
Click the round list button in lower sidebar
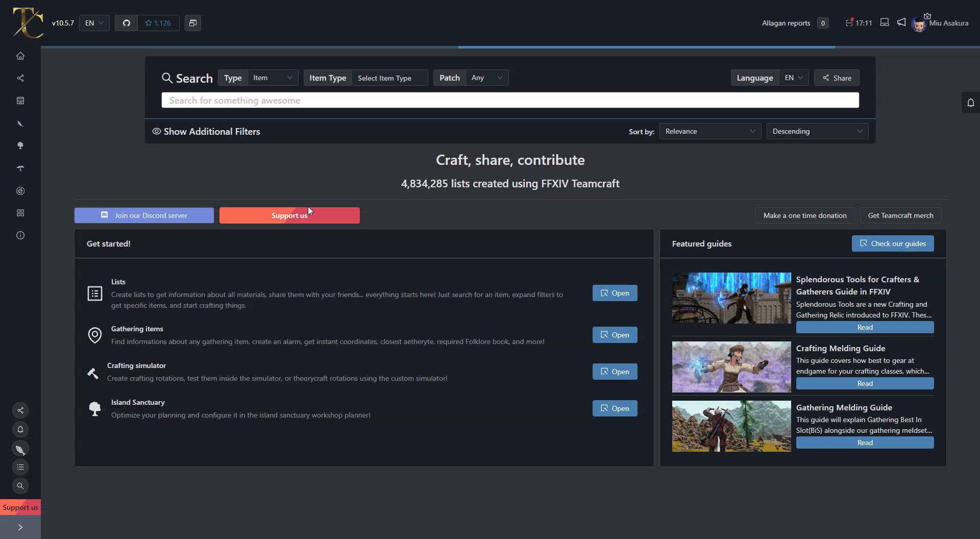(x=20, y=467)
